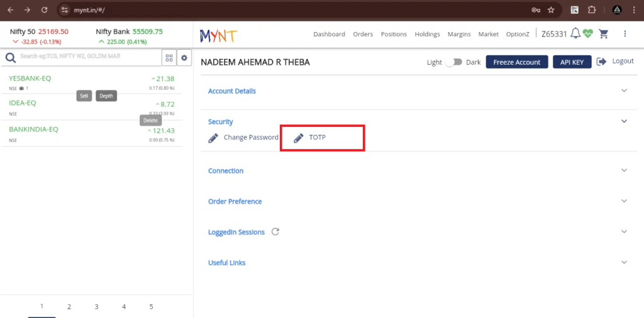Click the watchlist grid view icon
The height and width of the screenshot is (318, 644).
coord(169,58)
